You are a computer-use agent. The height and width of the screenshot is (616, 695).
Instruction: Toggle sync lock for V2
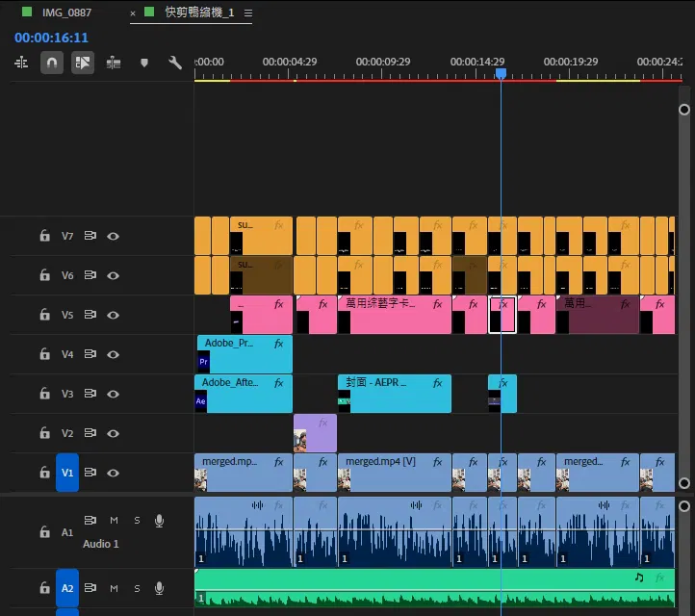tap(90, 433)
